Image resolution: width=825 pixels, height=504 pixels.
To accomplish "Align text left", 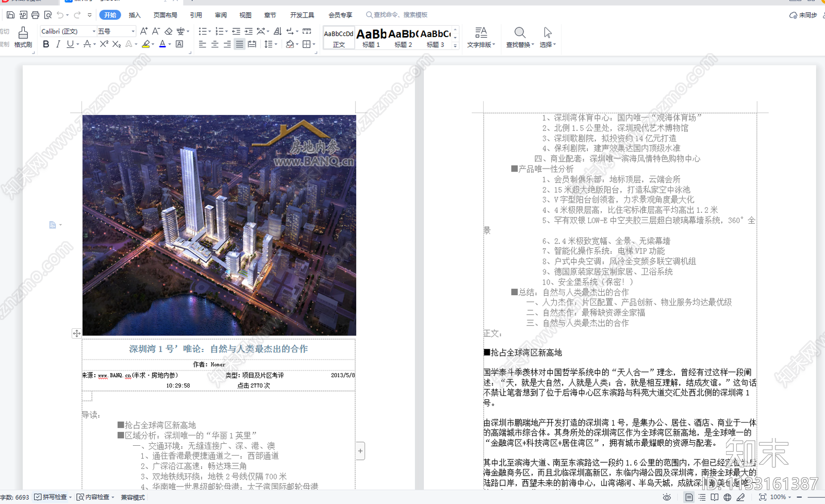I will pyautogui.click(x=202, y=44).
